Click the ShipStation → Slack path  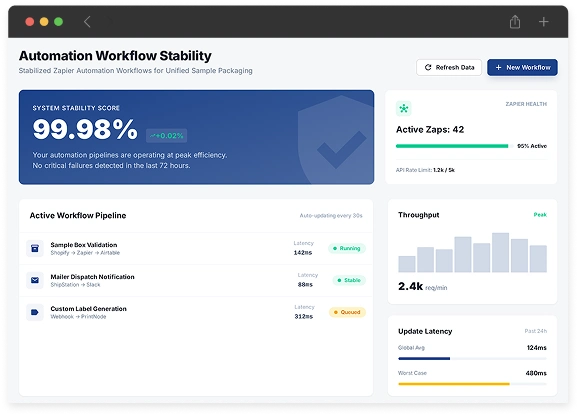[x=75, y=285]
